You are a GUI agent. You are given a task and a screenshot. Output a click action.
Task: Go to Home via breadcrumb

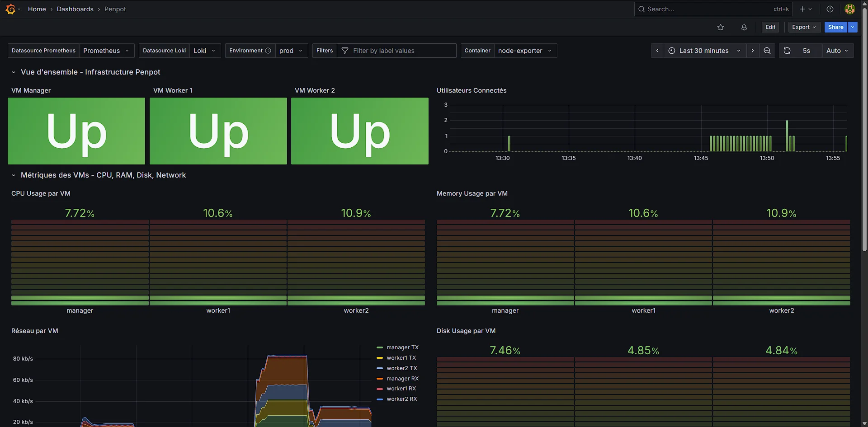point(37,9)
